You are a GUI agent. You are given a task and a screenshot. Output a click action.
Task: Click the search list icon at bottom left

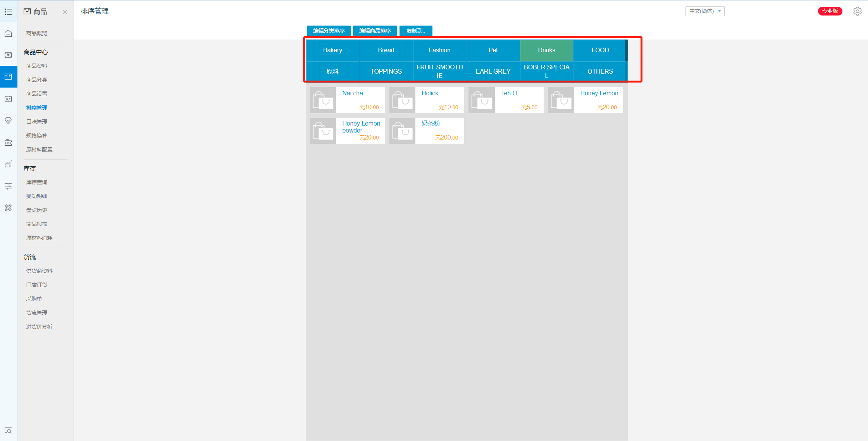[x=8, y=431]
